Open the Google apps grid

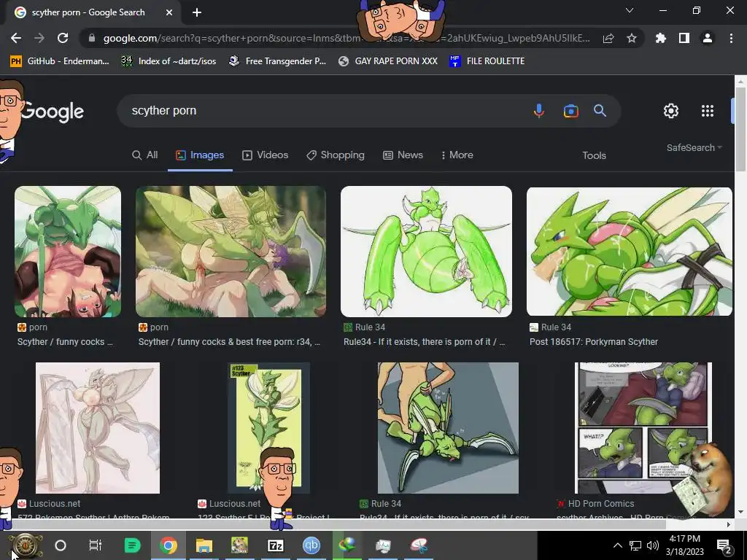[x=708, y=111]
